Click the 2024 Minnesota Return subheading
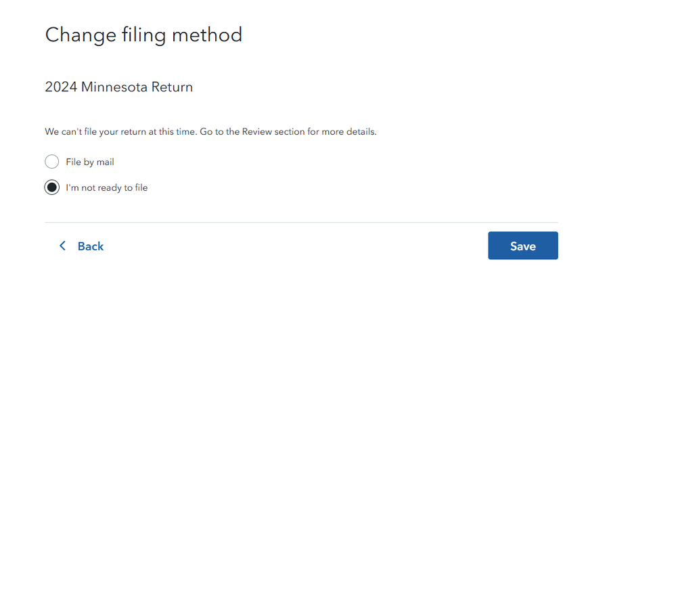Screen dimensions: 676x616 coord(118,87)
